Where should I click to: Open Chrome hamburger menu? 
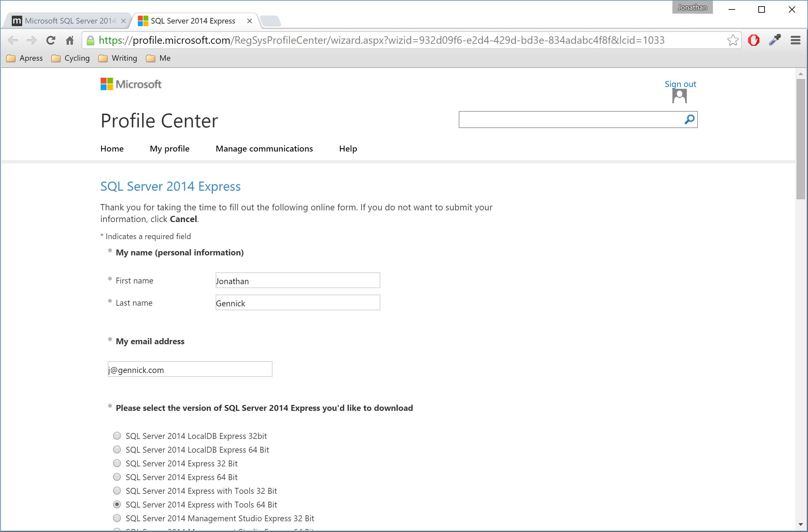point(796,40)
